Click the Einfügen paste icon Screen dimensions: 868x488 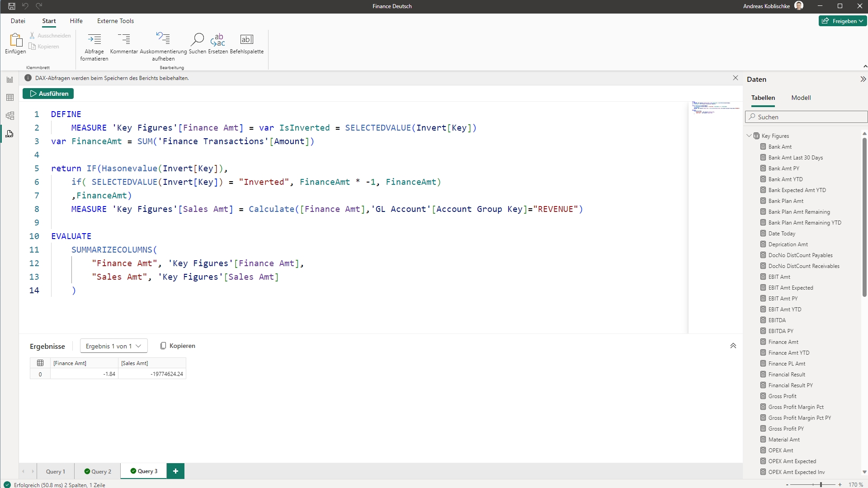click(x=15, y=41)
